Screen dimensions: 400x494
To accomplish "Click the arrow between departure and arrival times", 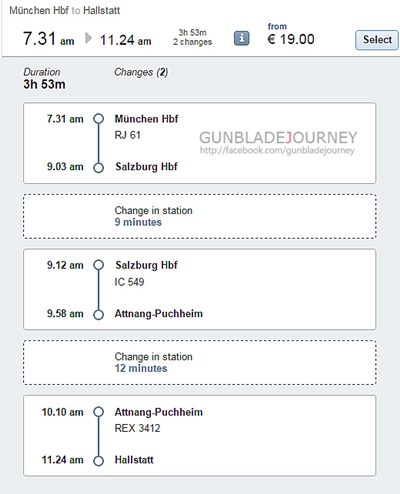I will tap(88, 38).
